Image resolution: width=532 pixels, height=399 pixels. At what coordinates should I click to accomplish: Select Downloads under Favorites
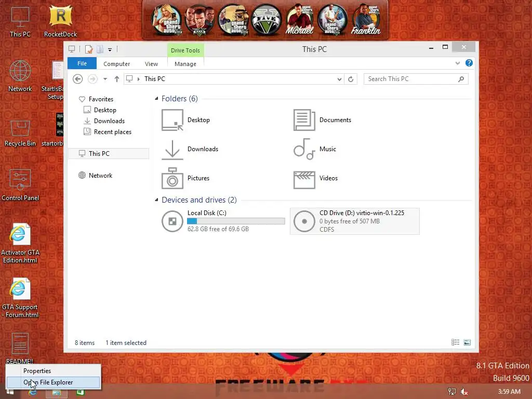(x=109, y=121)
